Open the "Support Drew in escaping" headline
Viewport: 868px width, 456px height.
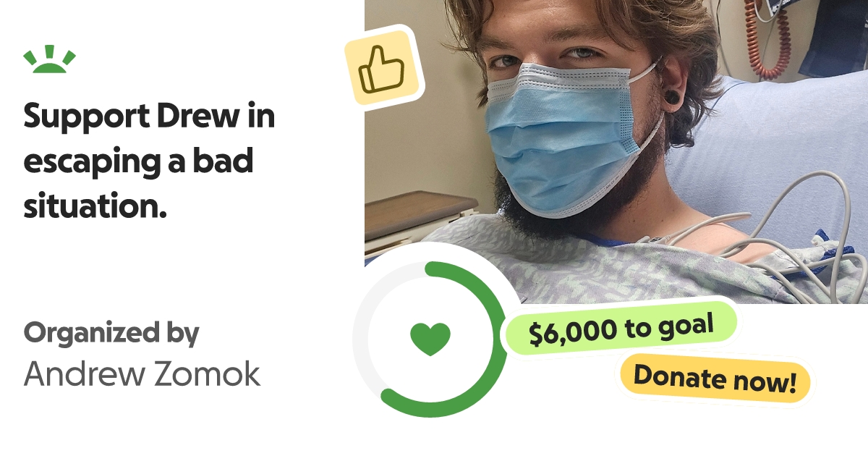149,161
